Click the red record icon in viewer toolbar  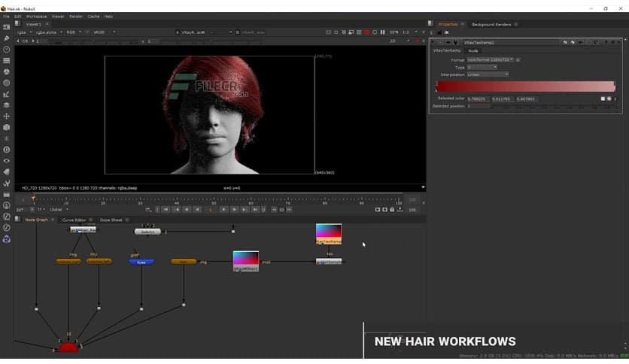coord(366,32)
